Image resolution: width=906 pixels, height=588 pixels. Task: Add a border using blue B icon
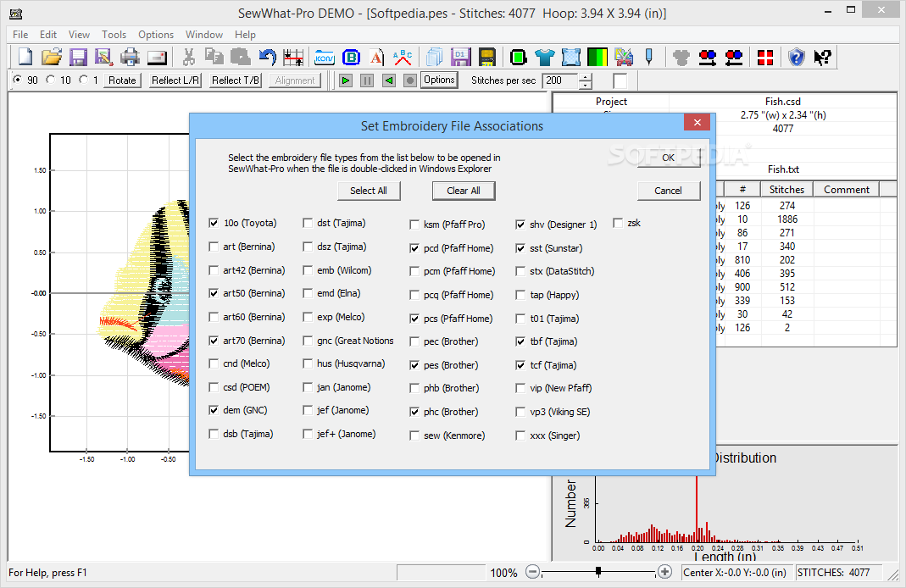[351, 57]
